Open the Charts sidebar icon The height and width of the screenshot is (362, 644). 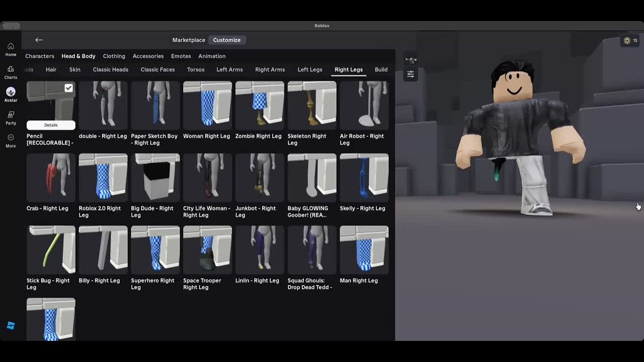tap(11, 72)
